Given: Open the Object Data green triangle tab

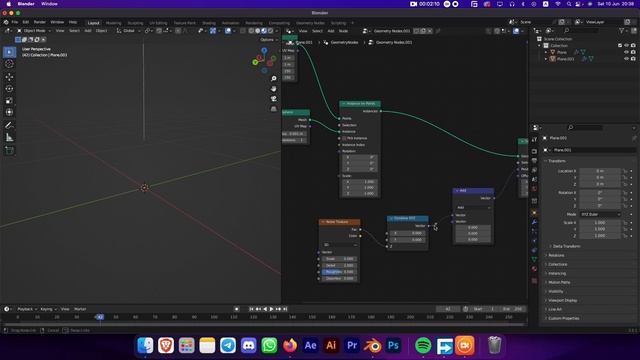Looking at the screenshot, I should [x=534, y=259].
